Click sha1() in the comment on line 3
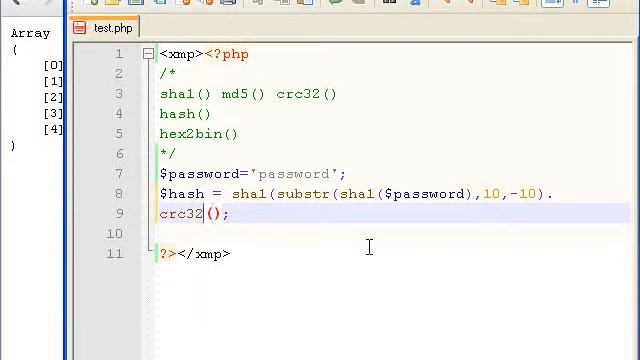The height and width of the screenshot is (360, 640). pos(185,94)
